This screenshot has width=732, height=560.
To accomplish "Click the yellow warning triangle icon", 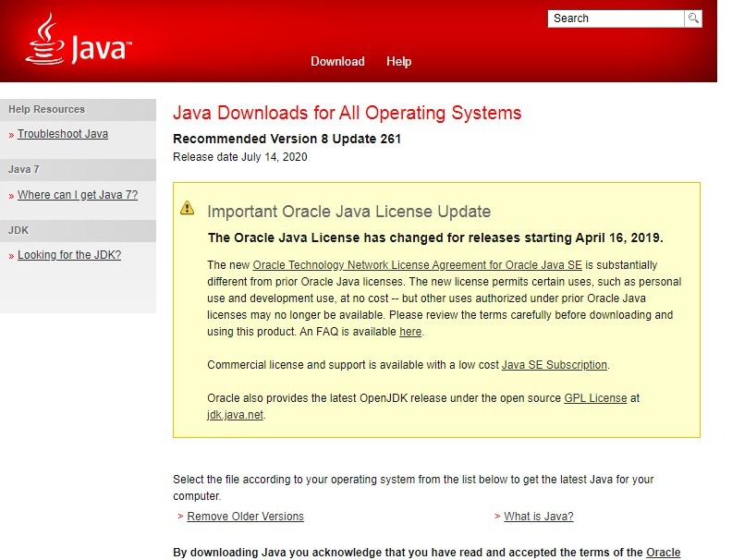I will click(188, 208).
